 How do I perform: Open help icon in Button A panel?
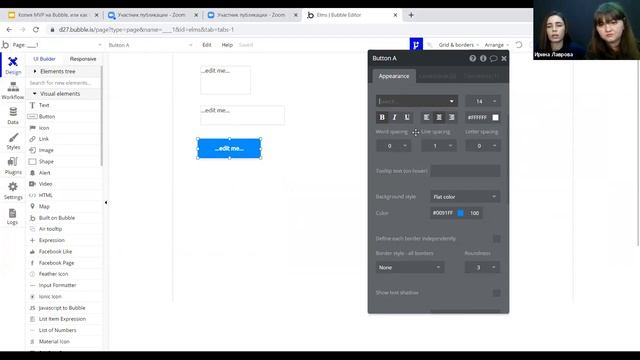pyautogui.click(x=473, y=58)
